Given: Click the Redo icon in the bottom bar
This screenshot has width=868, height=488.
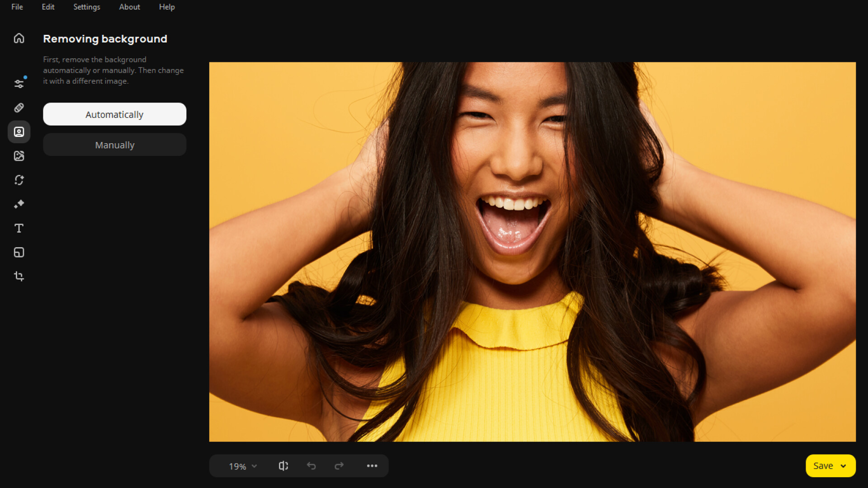Looking at the screenshot, I should coord(340,466).
